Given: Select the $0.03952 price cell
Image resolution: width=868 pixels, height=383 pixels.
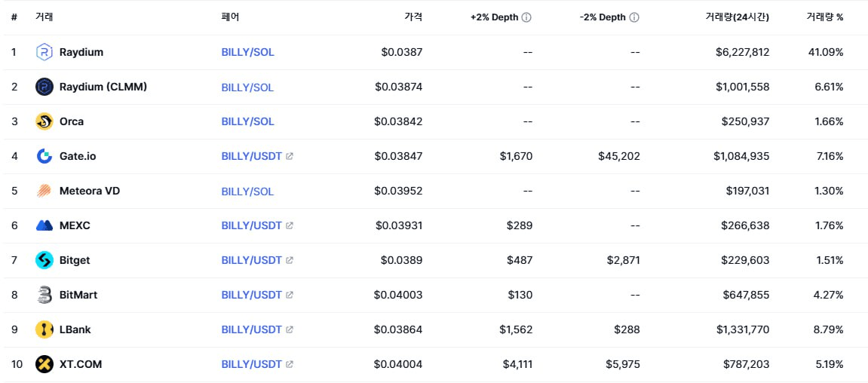Looking at the screenshot, I should point(399,191).
